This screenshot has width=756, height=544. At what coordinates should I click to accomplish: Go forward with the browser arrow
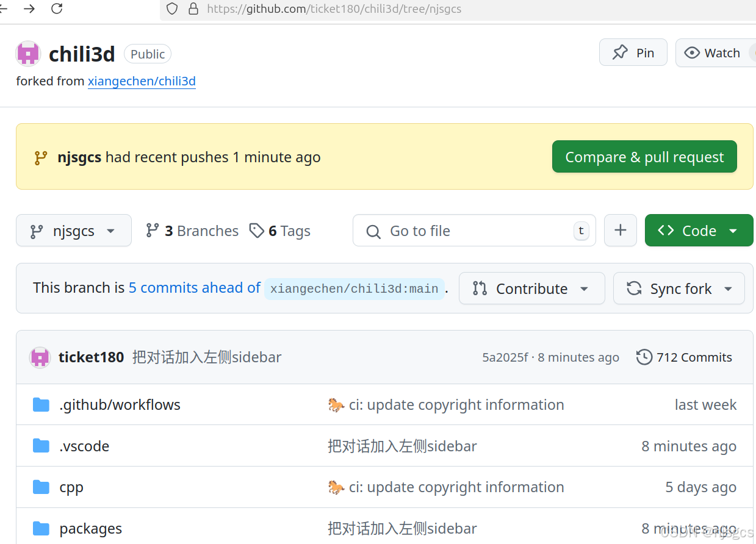pos(29,9)
